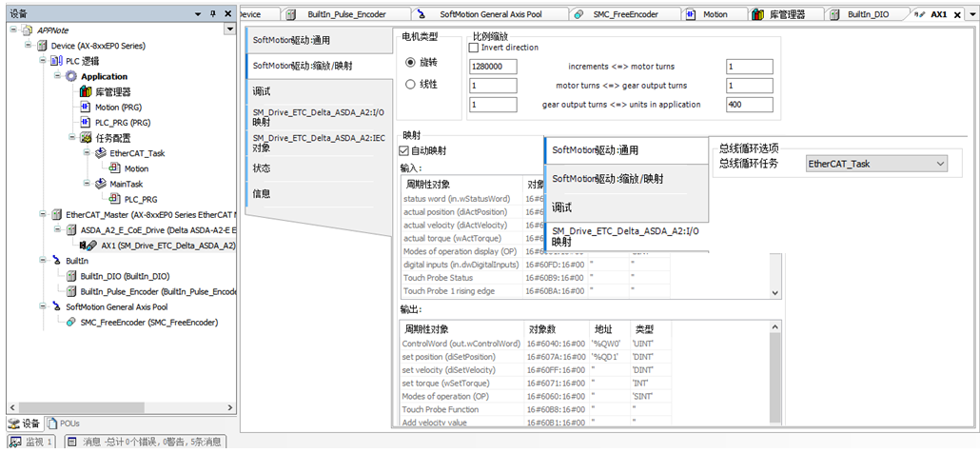
Task: Click the PLC_PRG call icon under MainTask
Action: tap(114, 199)
